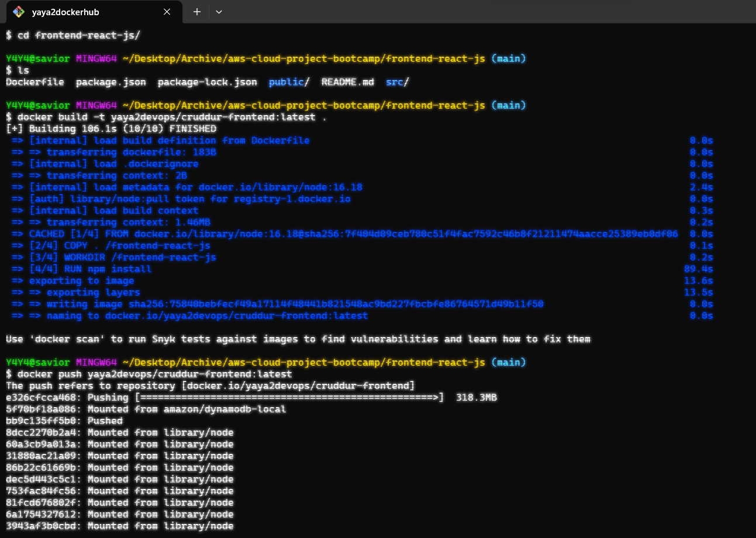Click the 'Building 106.1s (10/10) FINISHED' line
The width and height of the screenshot is (756, 538).
point(111,129)
